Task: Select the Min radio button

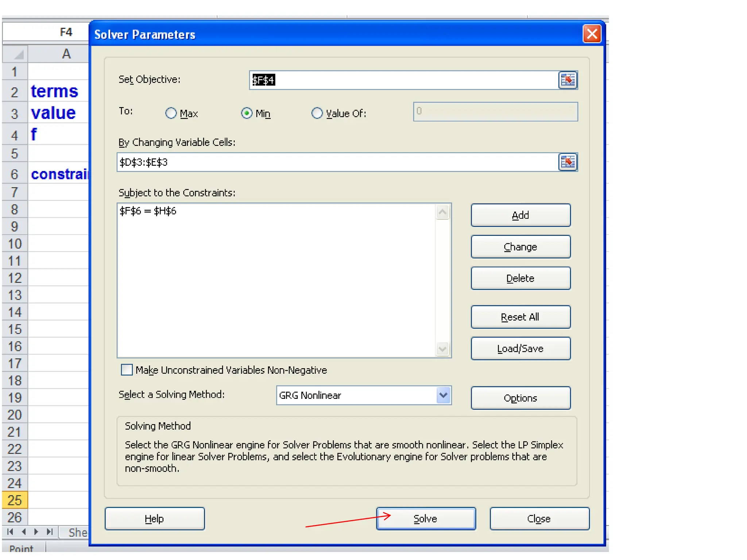Action: pos(247,113)
